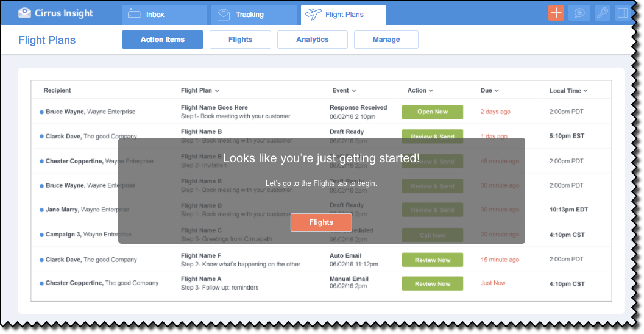Click the orange plus add icon
Viewport: 644px width, 334px height.
[556, 13]
